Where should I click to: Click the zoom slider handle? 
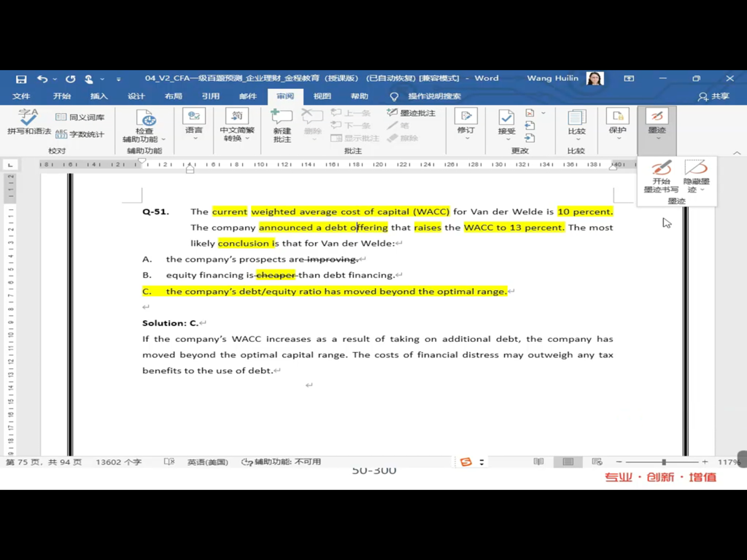click(664, 462)
